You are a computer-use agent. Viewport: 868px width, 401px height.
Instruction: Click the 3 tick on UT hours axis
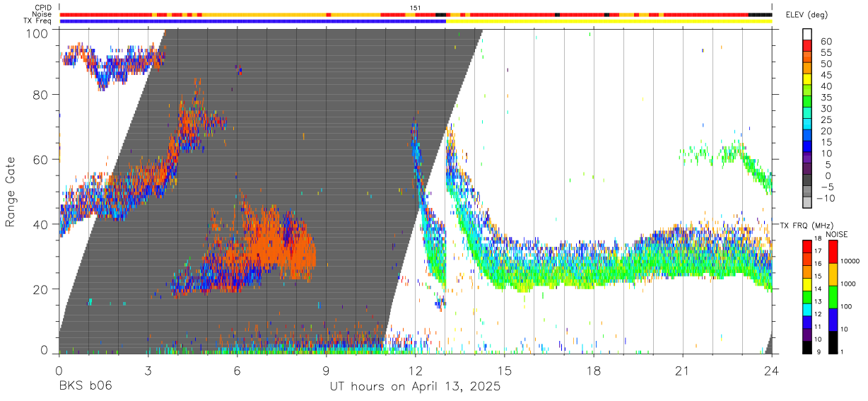(x=148, y=371)
